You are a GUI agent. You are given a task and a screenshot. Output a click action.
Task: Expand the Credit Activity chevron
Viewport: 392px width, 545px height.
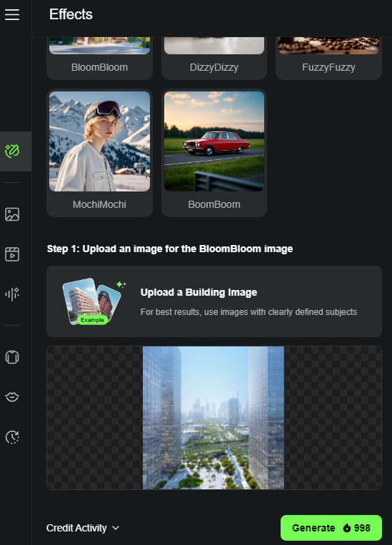(x=116, y=528)
